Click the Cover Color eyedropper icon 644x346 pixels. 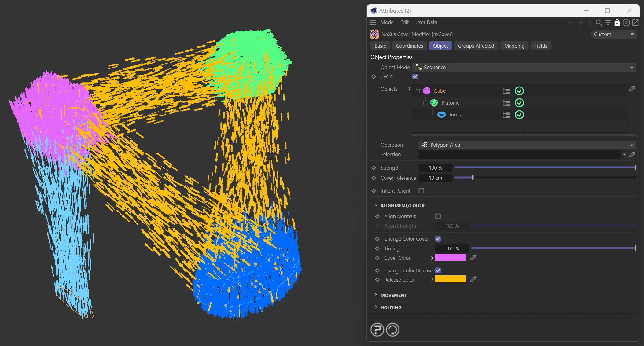coord(473,258)
